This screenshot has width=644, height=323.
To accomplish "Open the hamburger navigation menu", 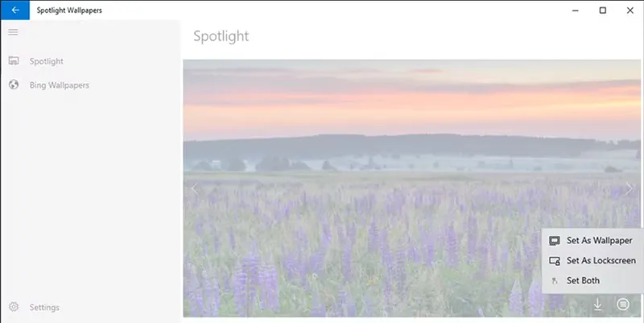I will pyautogui.click(x=13, y=32).
